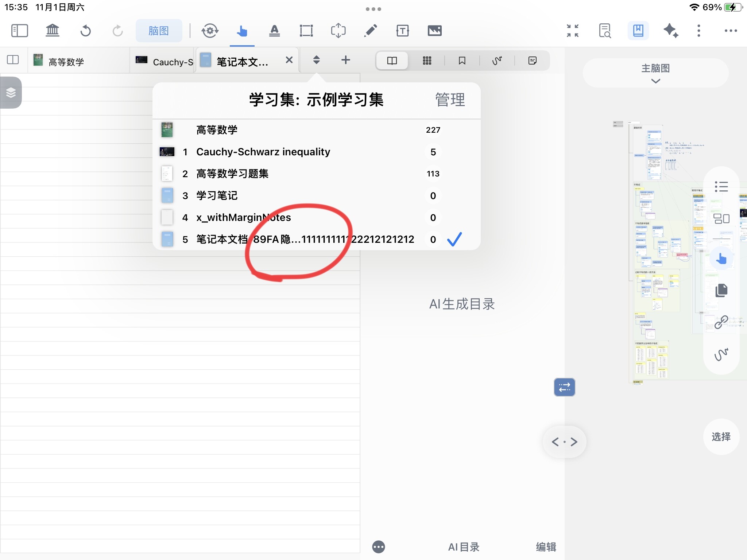Expand the layers panel handle

pos(11,93)
